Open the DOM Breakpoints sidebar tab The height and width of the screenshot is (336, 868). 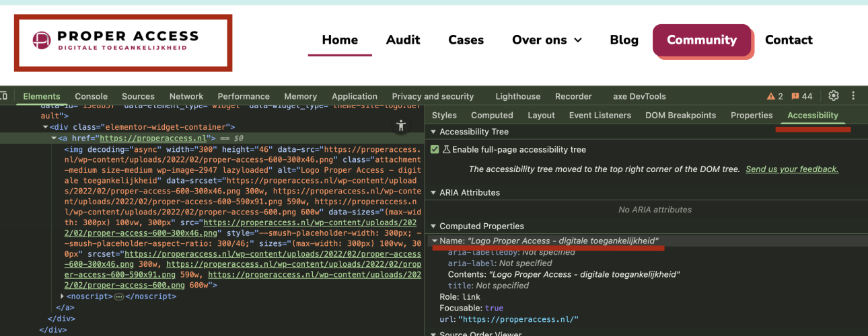pyautogui.click(x=680, y=115)
